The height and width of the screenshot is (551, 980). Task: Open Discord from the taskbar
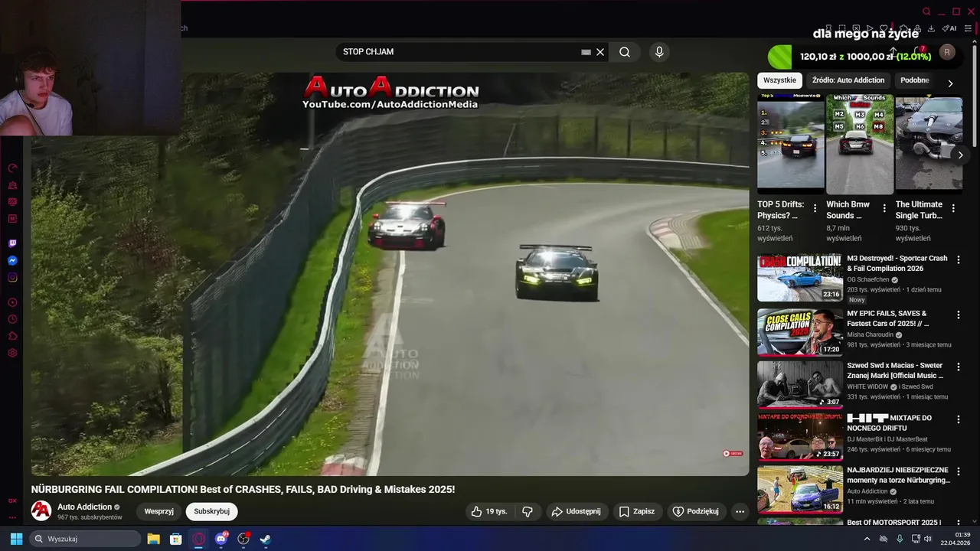tap(221, 539)
